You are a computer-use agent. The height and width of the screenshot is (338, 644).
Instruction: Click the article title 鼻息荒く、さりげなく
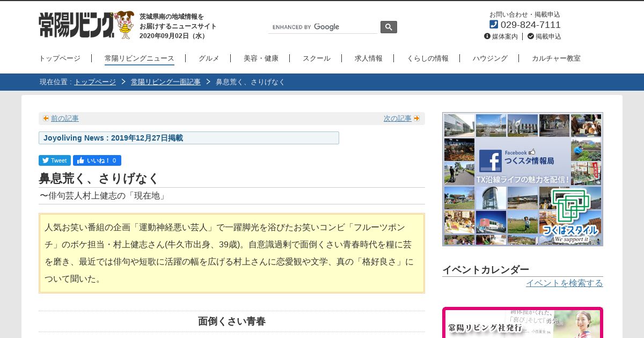(99, 179)
